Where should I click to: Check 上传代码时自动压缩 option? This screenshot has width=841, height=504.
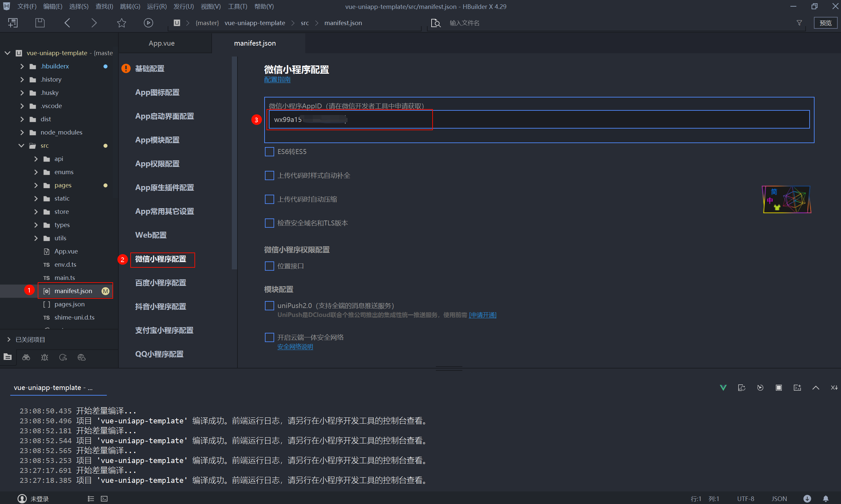269,199
